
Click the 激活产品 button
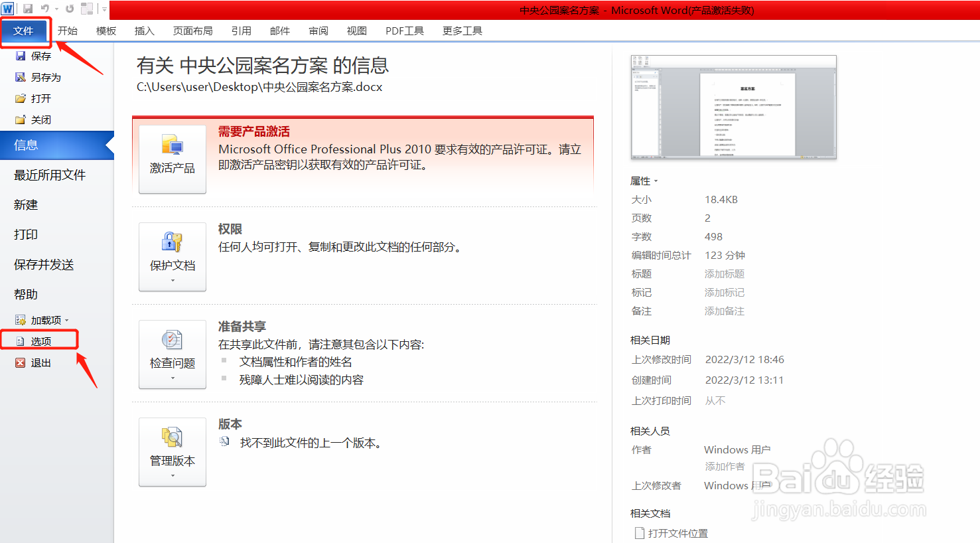tap(173, 159)
